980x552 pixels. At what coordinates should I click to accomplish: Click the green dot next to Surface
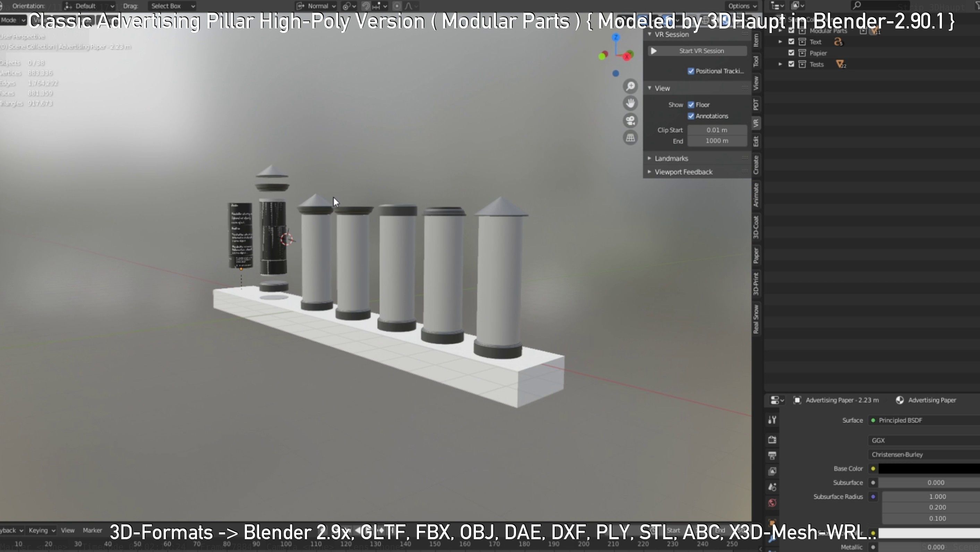pyautogui.click(x=873, y=420)
